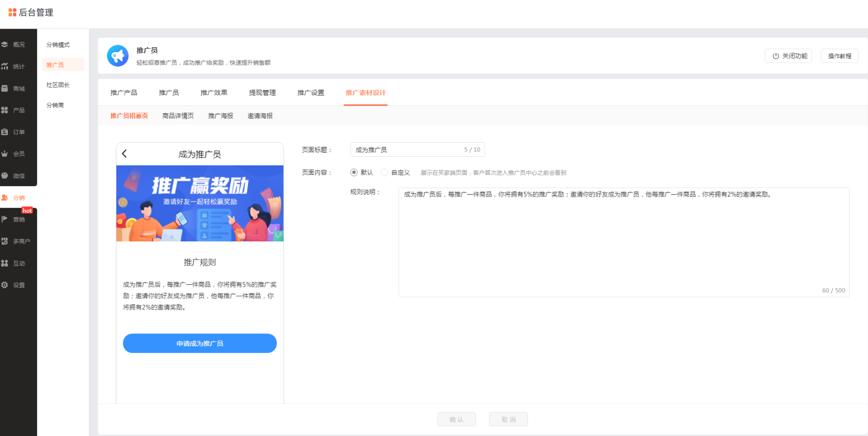Open the 设置 settings gear icon
Screen dimensions: 868x436
[5, 285]
